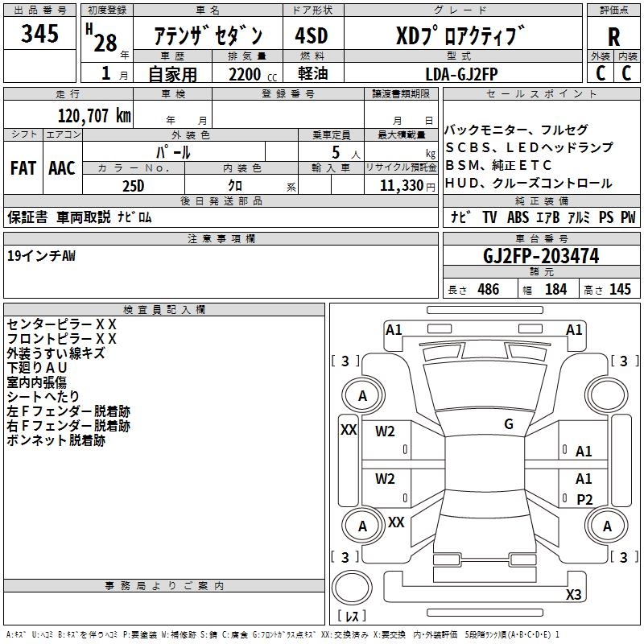Select the AAC air conditioner cell
The height and width of the screenshot is (644, 644).
coord(62,168)
